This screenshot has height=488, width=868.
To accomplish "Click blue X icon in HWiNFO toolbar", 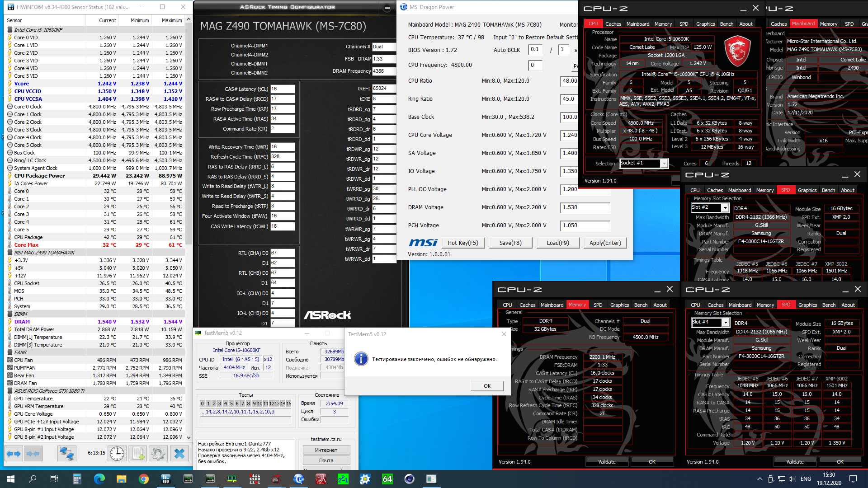I will (179, 454).
